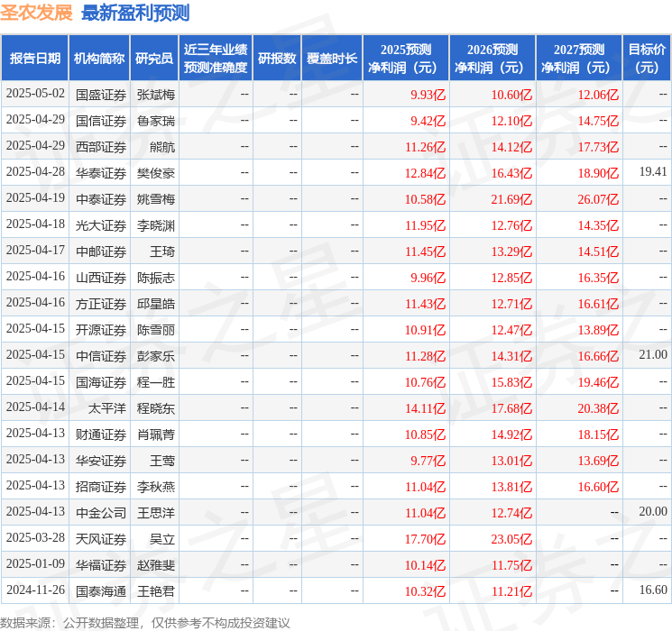Image resolution: width=672 pixels, height=631 pixels.
Task: Click the 数据来源 footnote text
Action: (x=145, y=622)
